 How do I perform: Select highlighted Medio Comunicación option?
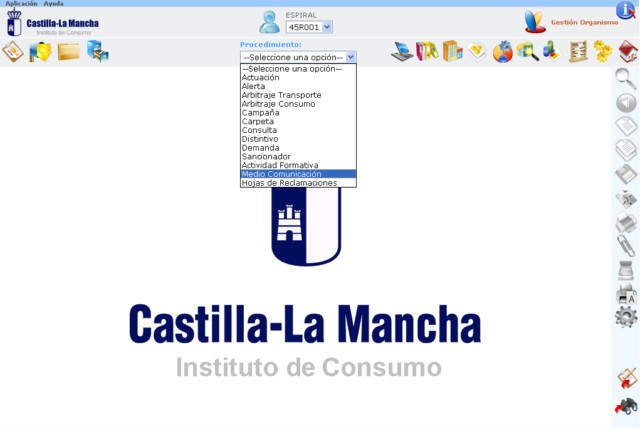point(298,174)
